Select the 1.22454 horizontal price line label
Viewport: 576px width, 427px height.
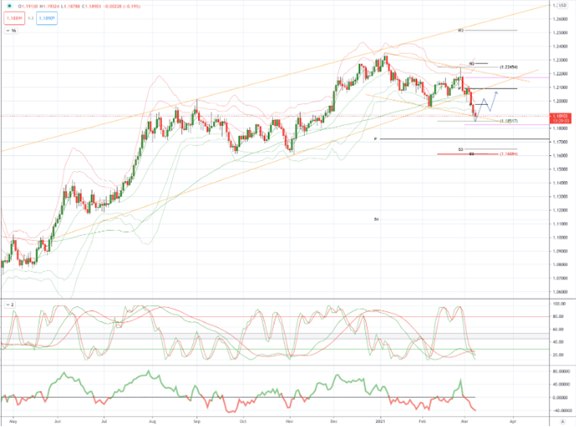509,67
